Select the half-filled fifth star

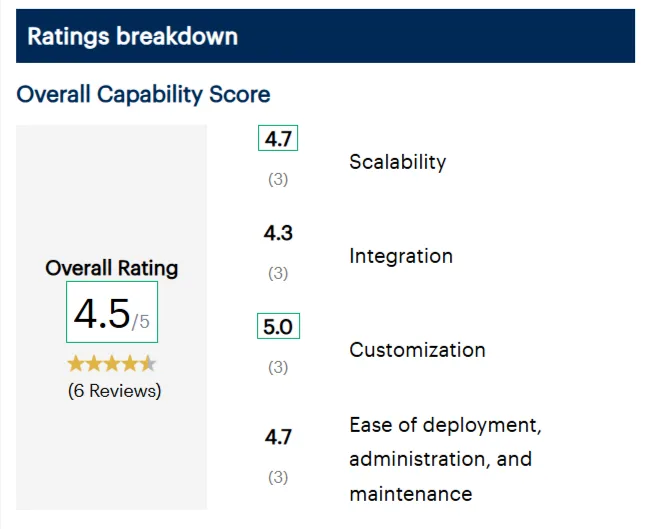click(148, 364)
